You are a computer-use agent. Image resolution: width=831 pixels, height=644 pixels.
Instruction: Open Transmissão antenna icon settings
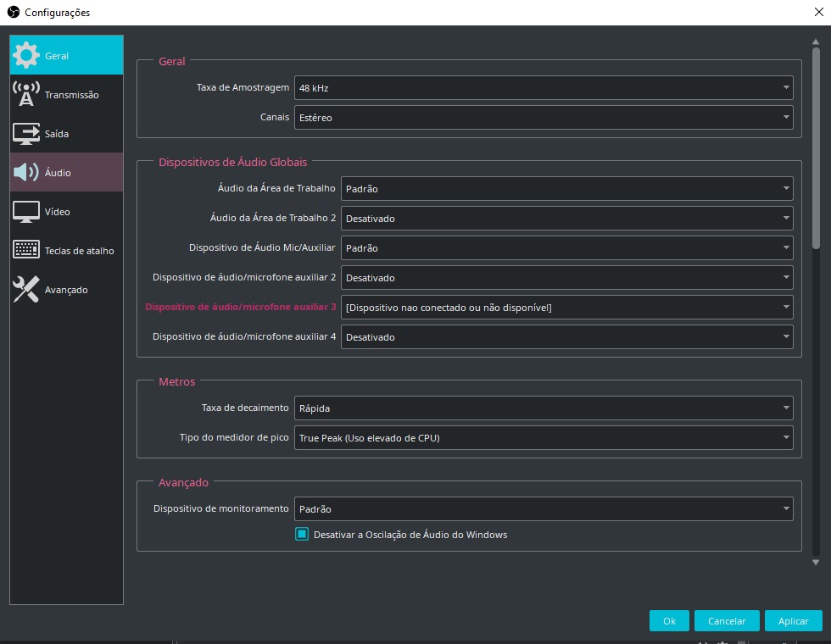(x=26, y=94)
